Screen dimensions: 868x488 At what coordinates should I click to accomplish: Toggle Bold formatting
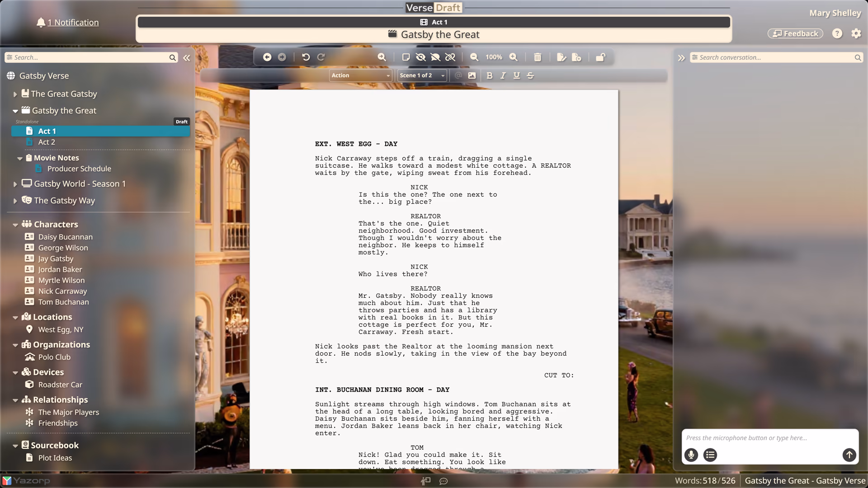[489, 75]
